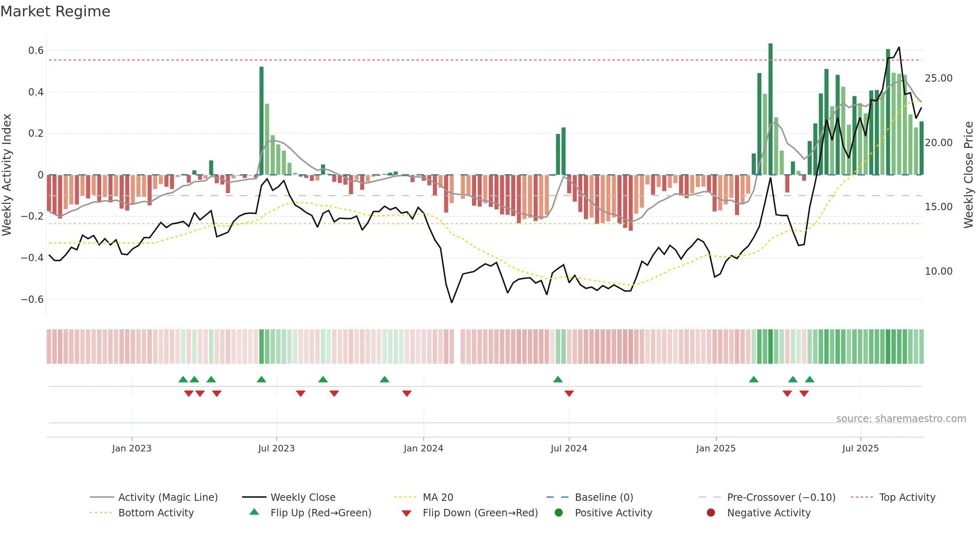980x551 pixels.
Task: Click the Flip Down red triangle legend icon
Action: click(406, 513)
